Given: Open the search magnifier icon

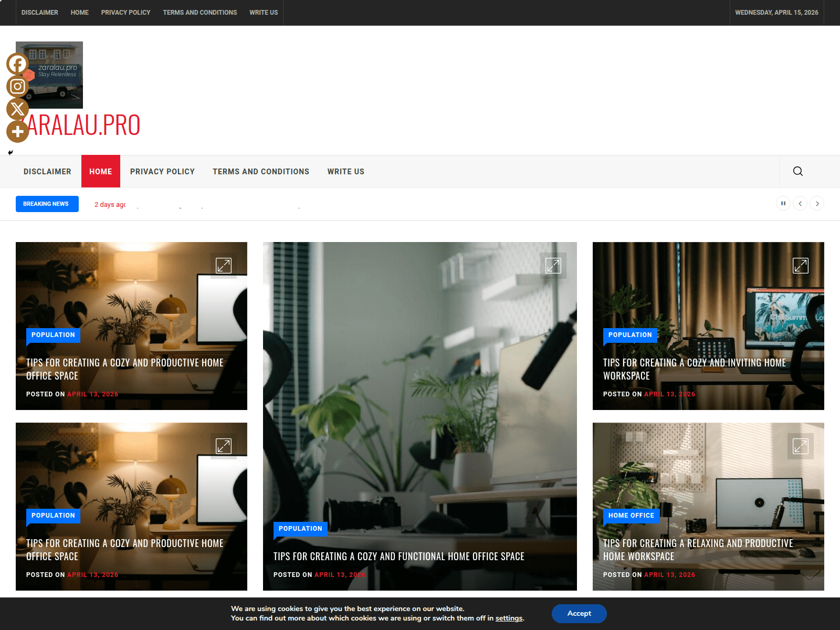Looking at the screenshot, I should (x=798, y=171).
